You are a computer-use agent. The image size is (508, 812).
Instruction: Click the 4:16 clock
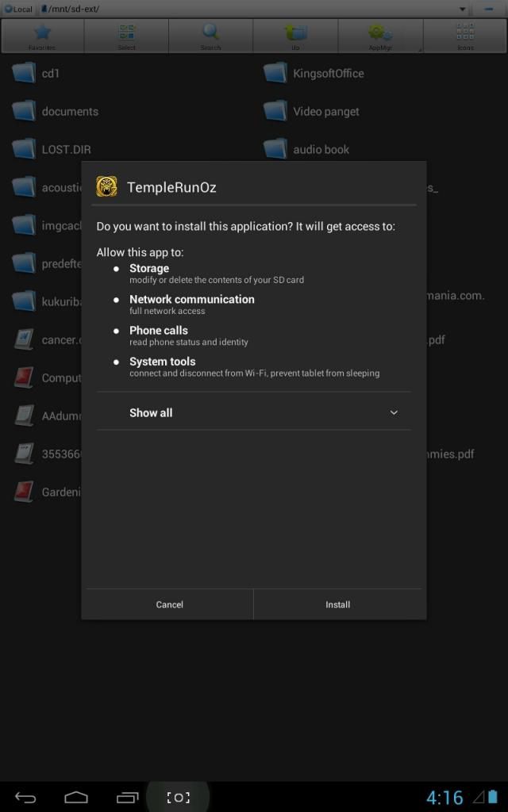coord(444,797)
